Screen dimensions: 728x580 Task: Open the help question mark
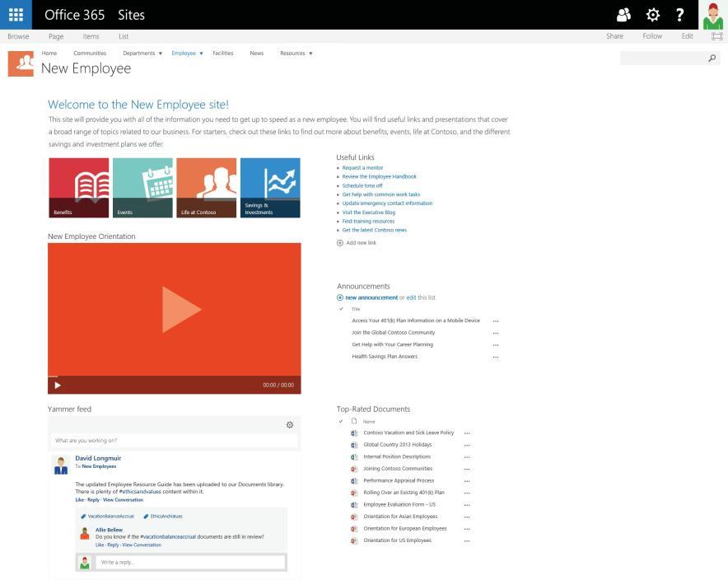click(x=679, y=15)
